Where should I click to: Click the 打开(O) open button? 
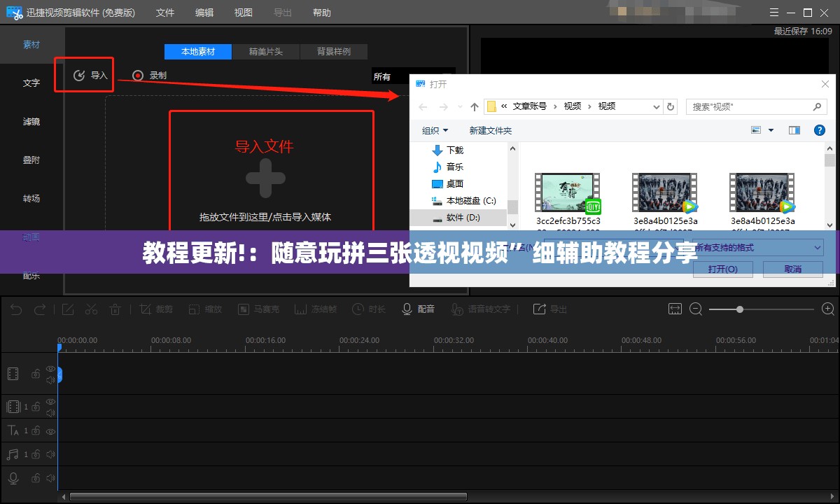click(x=723, y=269)
